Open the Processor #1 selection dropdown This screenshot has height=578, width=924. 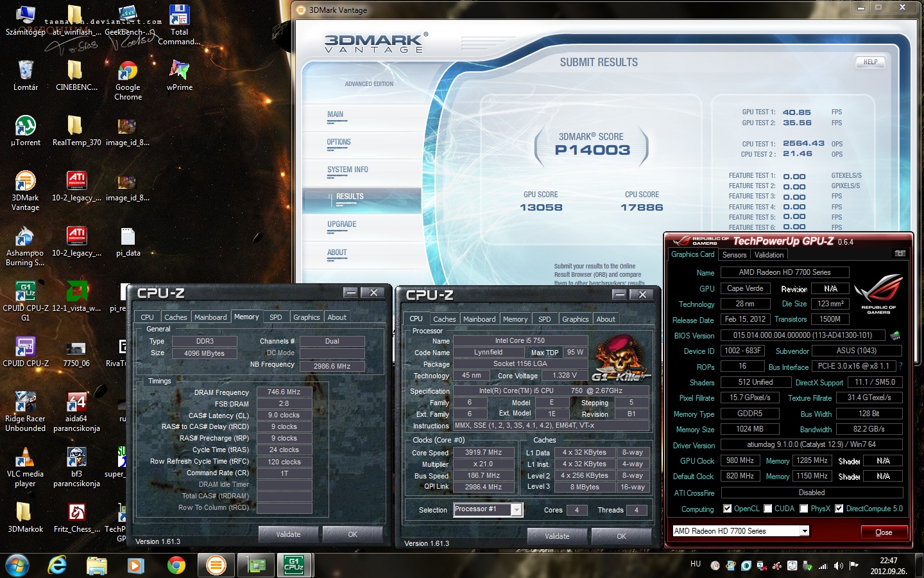pos(488,509)
